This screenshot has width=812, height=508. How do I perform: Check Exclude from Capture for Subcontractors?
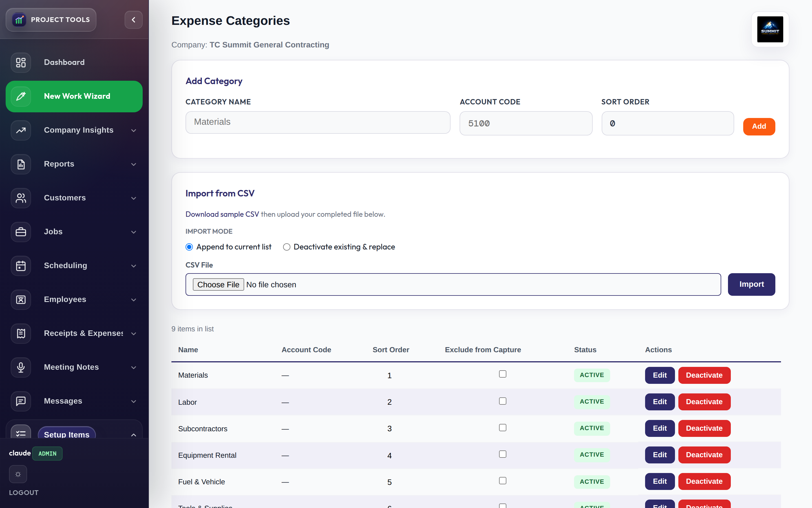click(502, 427)
